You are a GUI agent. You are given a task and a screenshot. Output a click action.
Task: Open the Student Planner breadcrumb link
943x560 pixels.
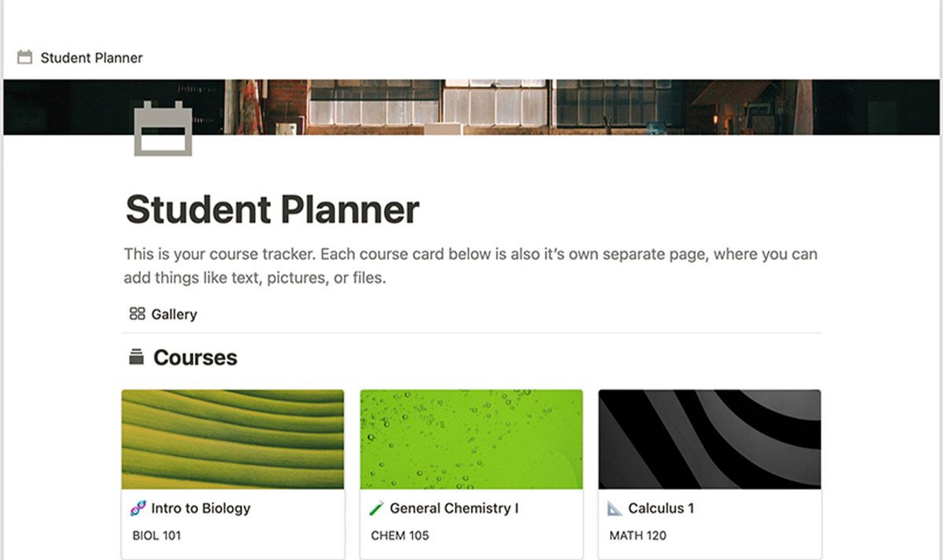[91, 58]
